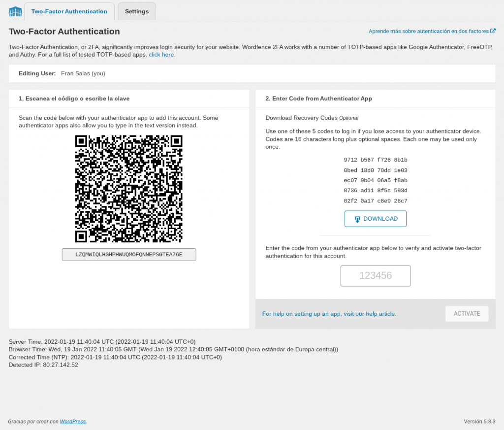Select recovery code 0bed 18d0 70dd 1e03
This screenshot has width=504, height=430.
pyautogui.click(x=376, y=170)
